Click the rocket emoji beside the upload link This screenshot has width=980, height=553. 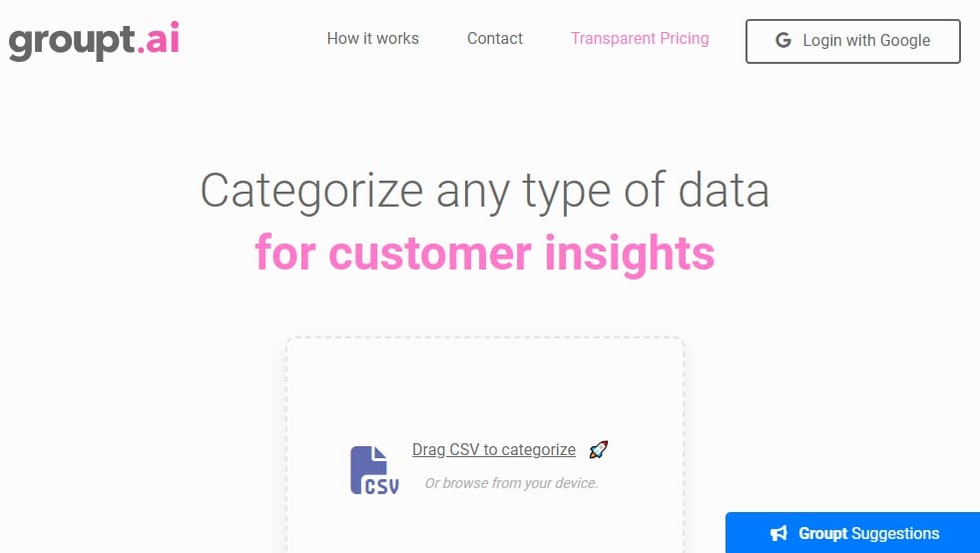[598, 449]
